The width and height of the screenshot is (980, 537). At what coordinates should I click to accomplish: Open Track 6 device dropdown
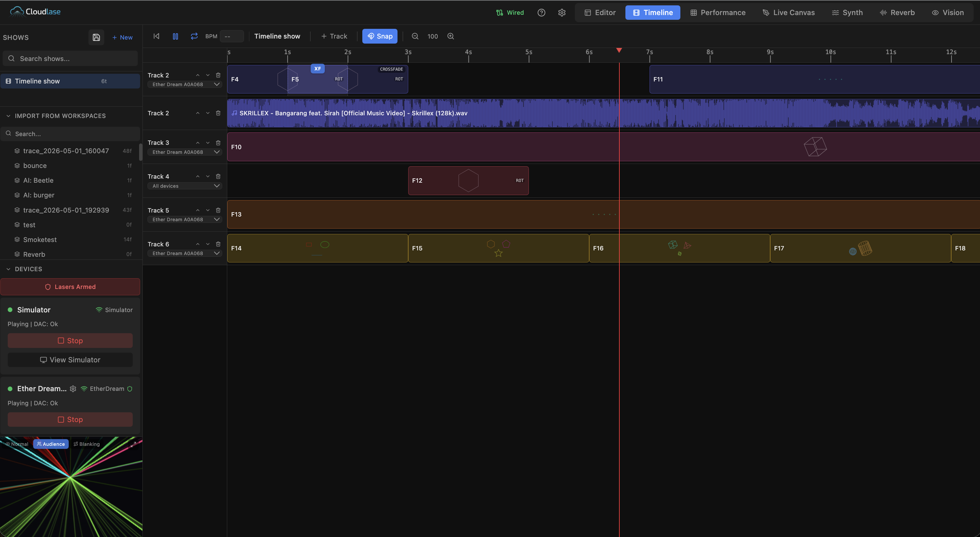[185, 253]
